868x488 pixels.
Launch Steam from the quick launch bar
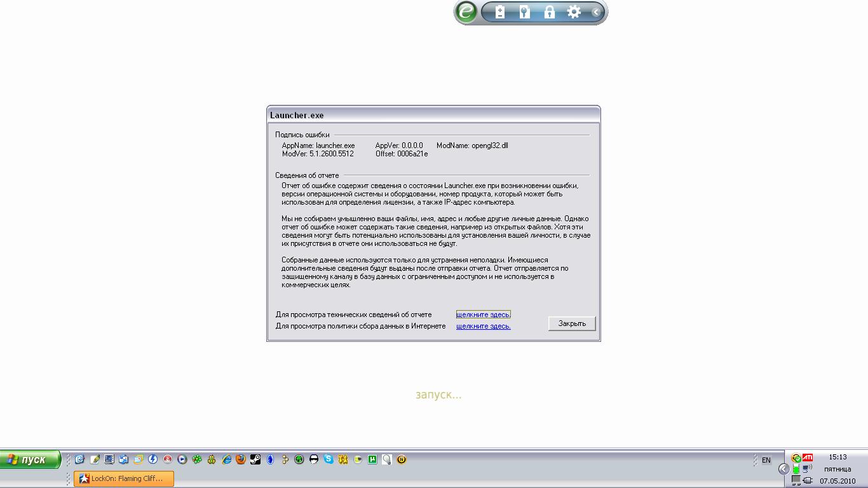(x=255, y=459)
